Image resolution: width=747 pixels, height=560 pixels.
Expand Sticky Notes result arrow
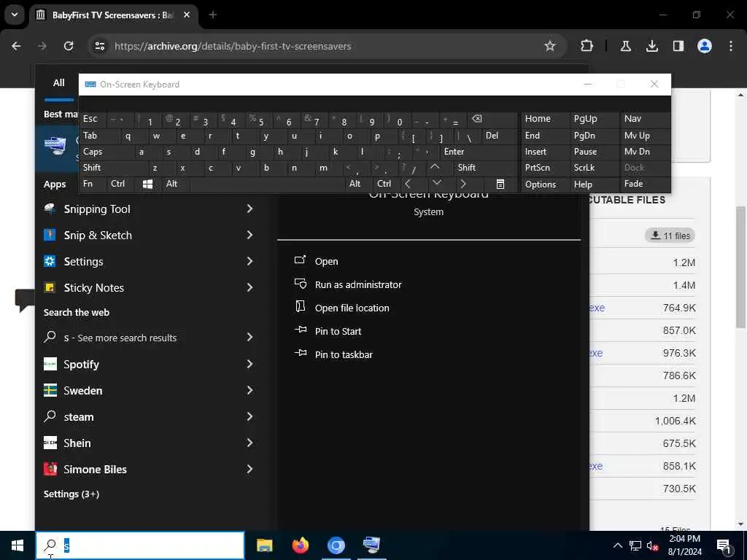click(249, 287)
